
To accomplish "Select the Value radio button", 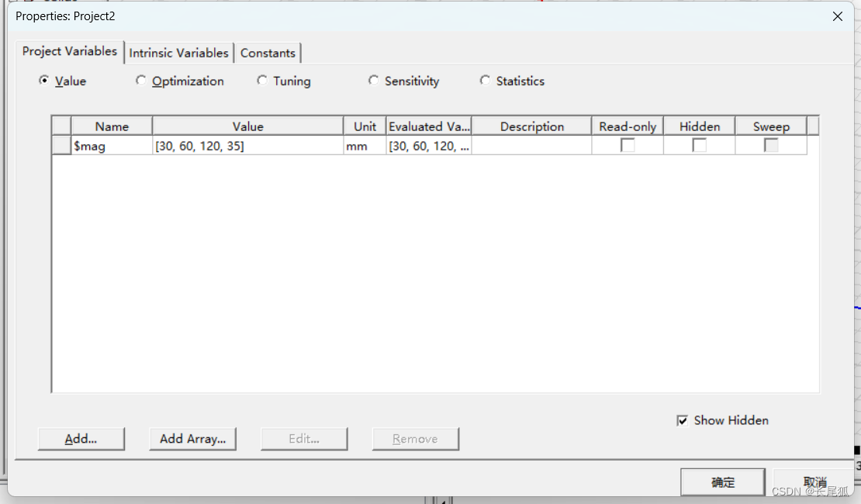I will pos(44,81).
